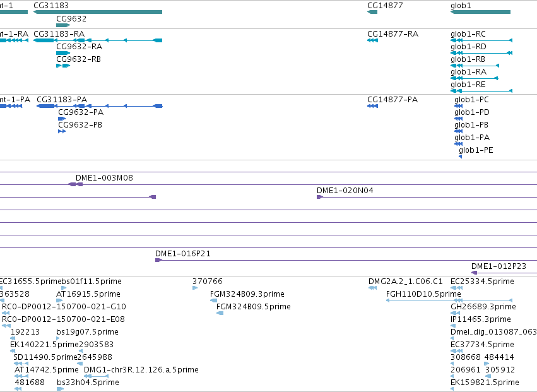
Task: Select BAC clone DME1-020N04
Action: click(345, 191)
